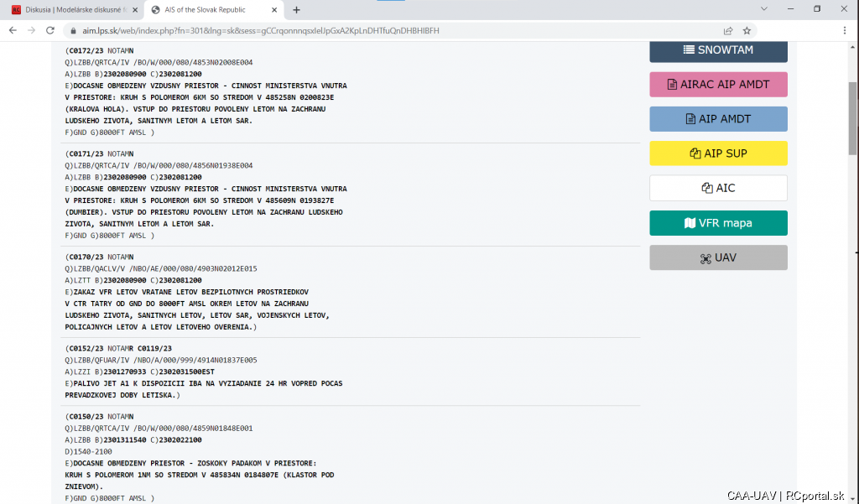This screenshot has width=859, height=504.
Task: Select NOTAM number C0170/23
Action: click(86, 257)
